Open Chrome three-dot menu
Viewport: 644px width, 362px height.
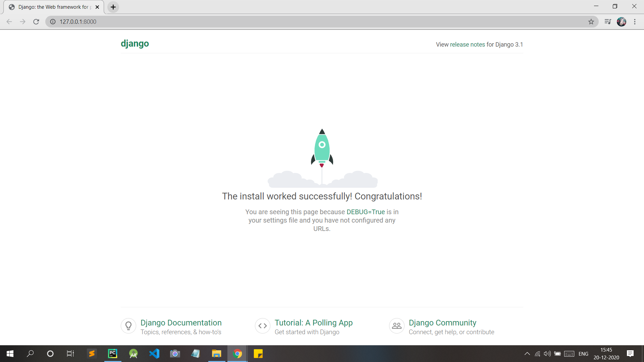tap(635, 22)
